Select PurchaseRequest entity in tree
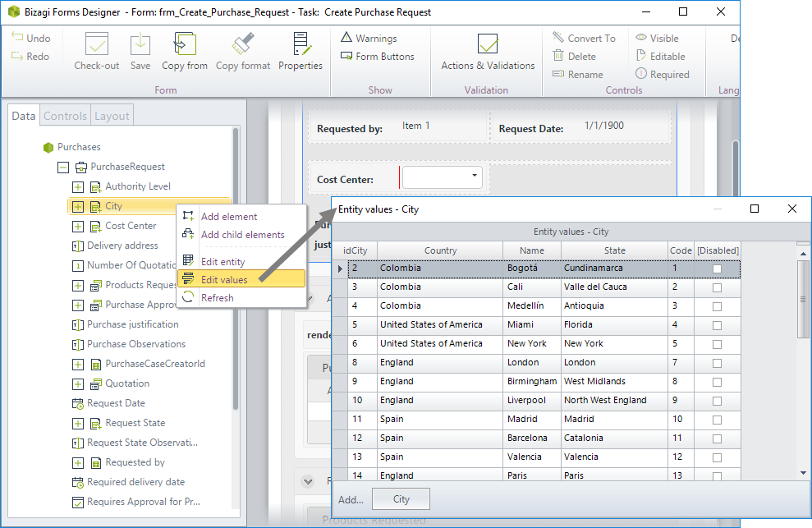 (x=127, y=167)
